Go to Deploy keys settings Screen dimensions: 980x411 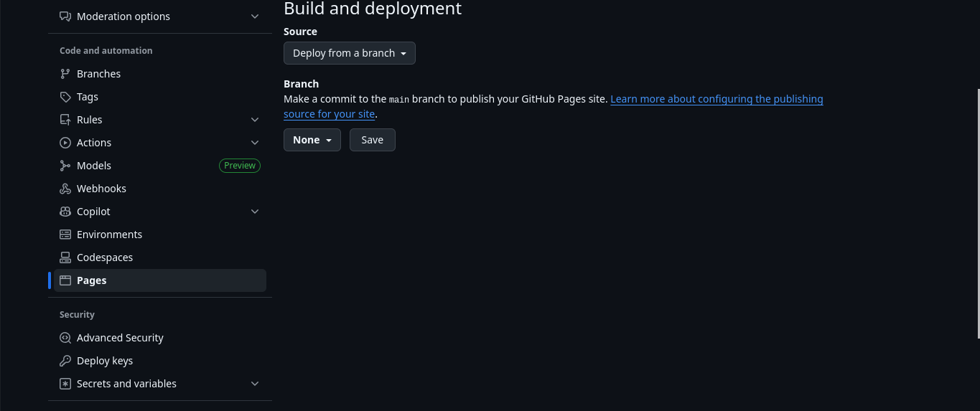point(160,361)
